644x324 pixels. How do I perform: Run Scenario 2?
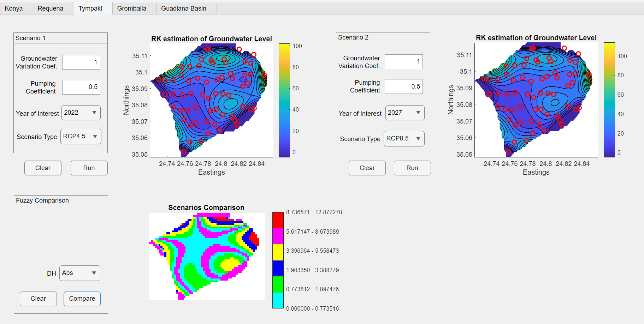pos(412,168)
